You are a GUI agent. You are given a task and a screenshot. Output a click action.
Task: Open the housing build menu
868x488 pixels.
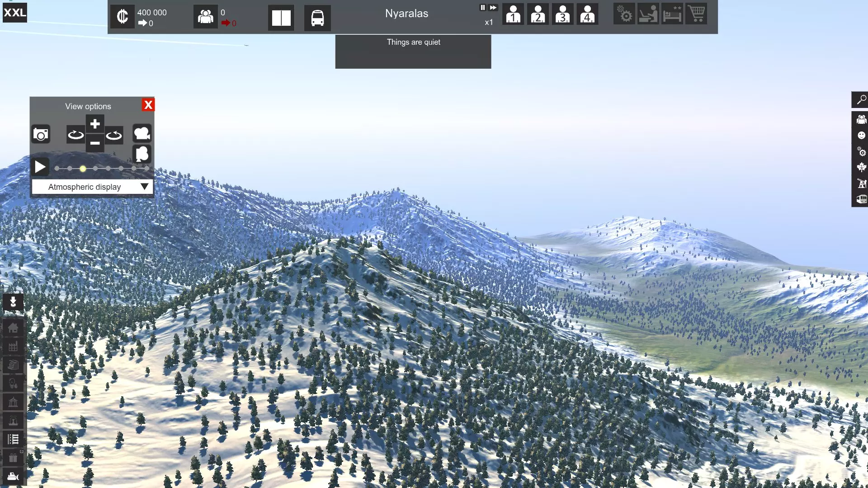click(13, 328)
